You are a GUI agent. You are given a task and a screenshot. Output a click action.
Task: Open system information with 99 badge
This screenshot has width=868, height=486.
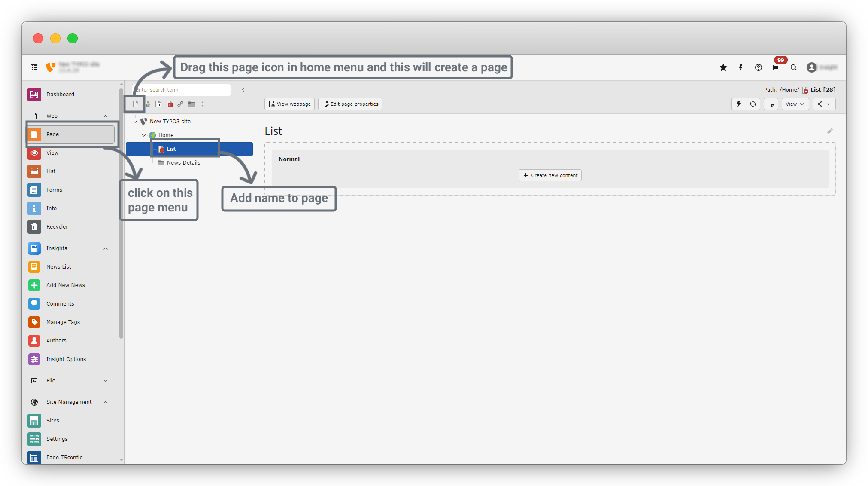tap(776, 67)
